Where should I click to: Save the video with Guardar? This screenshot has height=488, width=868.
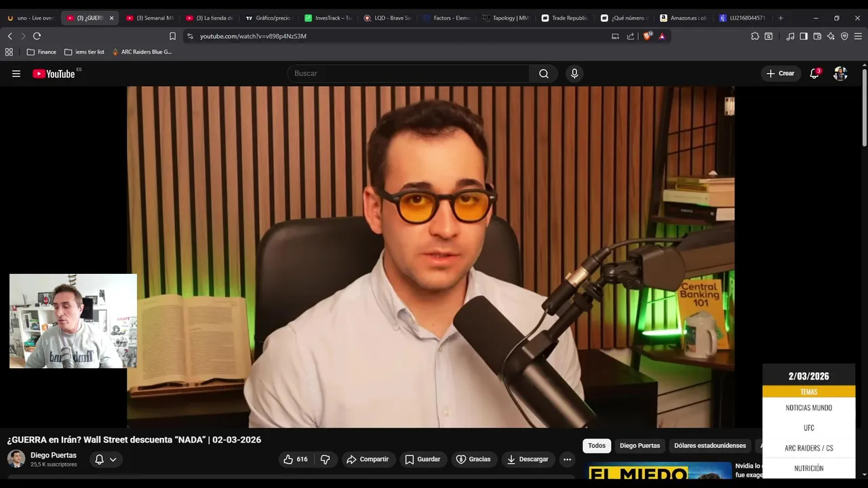tap(422, 460)
